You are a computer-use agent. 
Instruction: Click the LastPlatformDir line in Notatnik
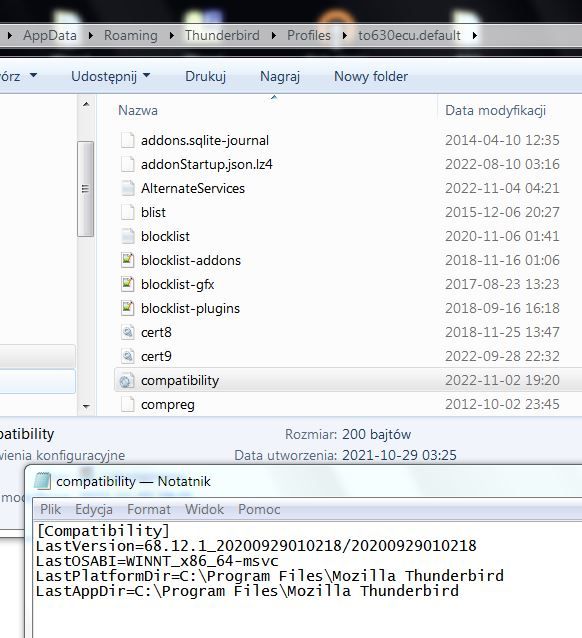point(270,576)
